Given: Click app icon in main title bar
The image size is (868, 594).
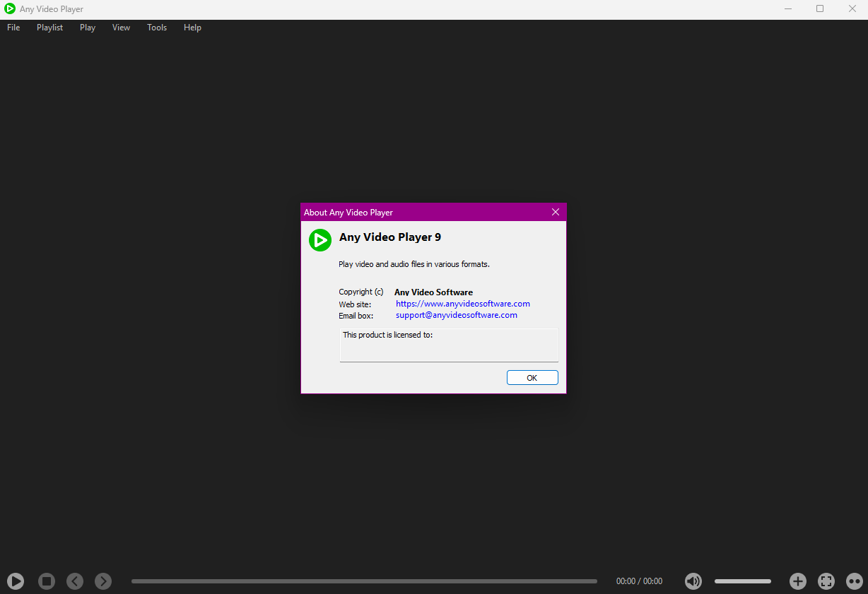Looking at the screenshot, I should [10, 9].
